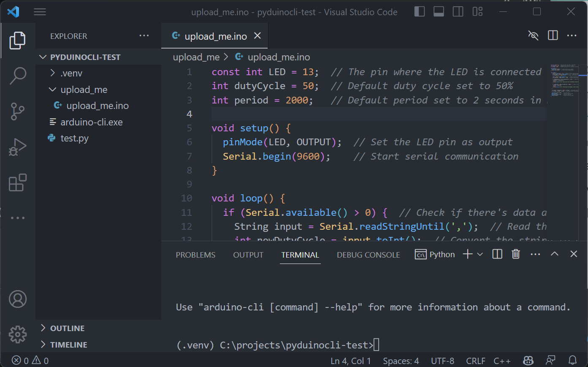Screen dimensions: 588x367
Task: Switch to the OUTPUT panel tab
Action: (x=248, y=255)
